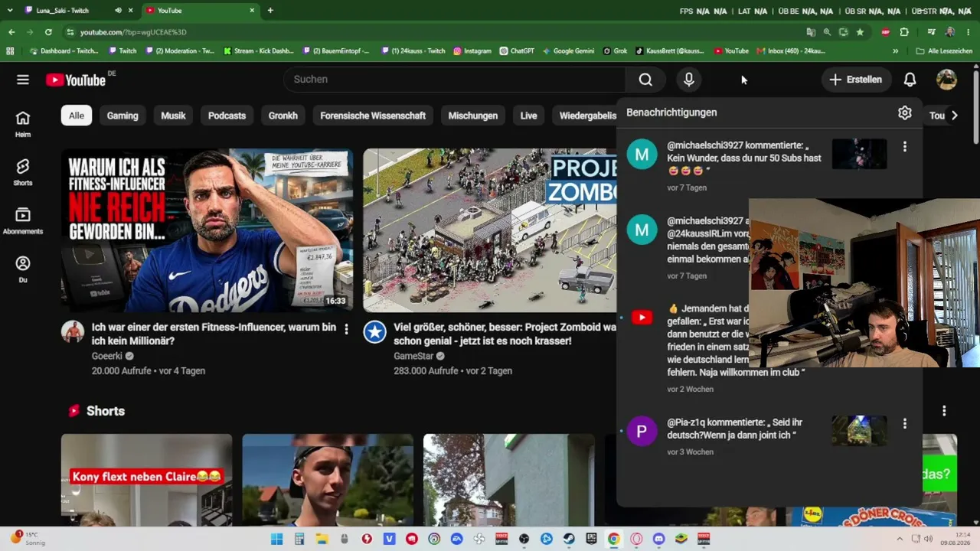Open GameStar channel avatar
The height and width of the screenshot is (551, 980).
pos(374,331)
